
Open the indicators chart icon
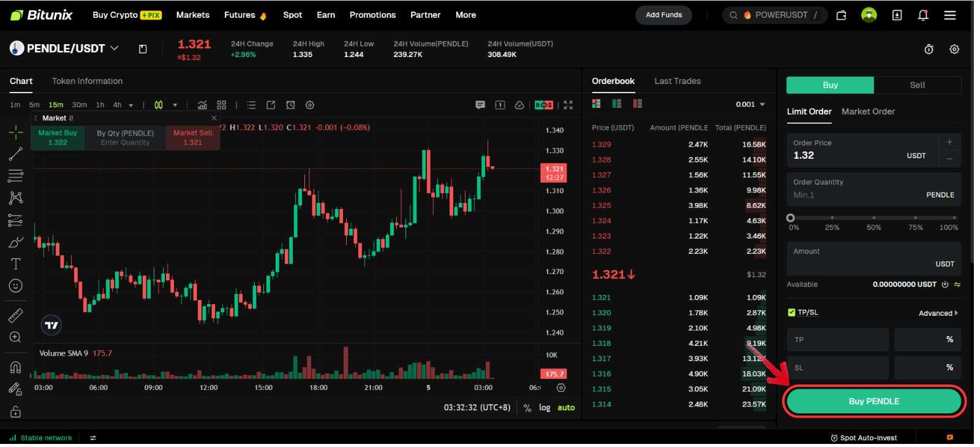[x=202, y=105]
